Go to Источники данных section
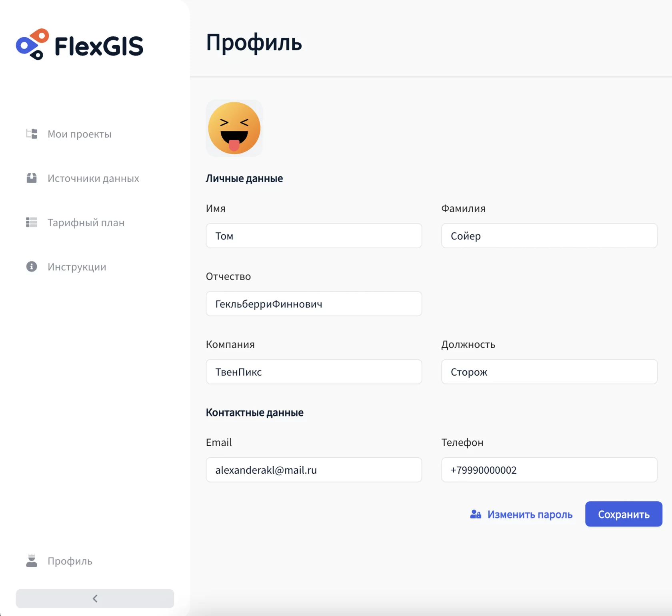Image resolution: width=672 pixels, height=616 pixels. [93, 178]
